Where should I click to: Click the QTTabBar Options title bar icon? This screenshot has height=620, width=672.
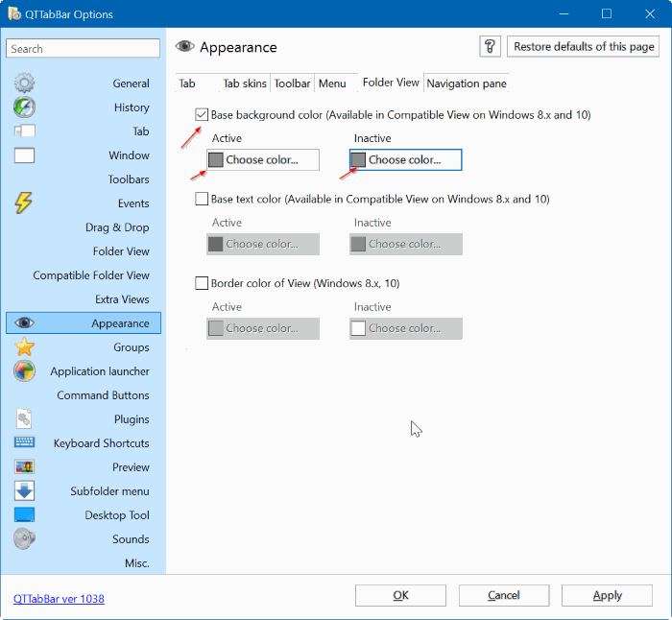[14, 13]
